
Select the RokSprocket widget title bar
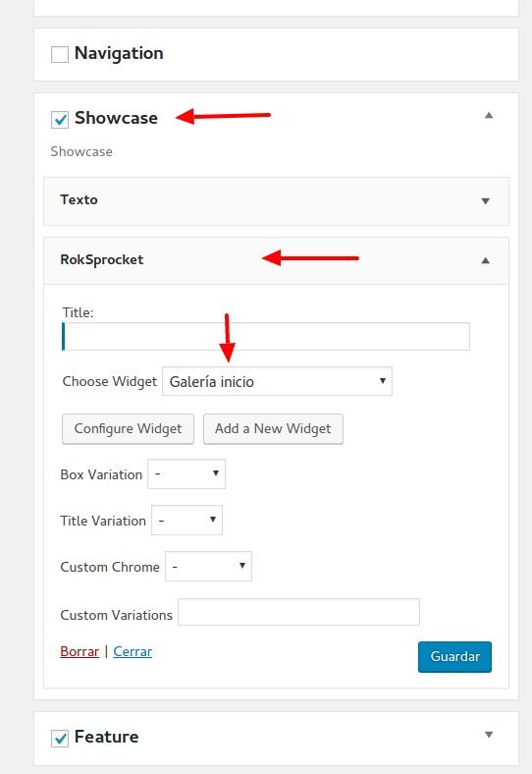(x=277, y=260)
